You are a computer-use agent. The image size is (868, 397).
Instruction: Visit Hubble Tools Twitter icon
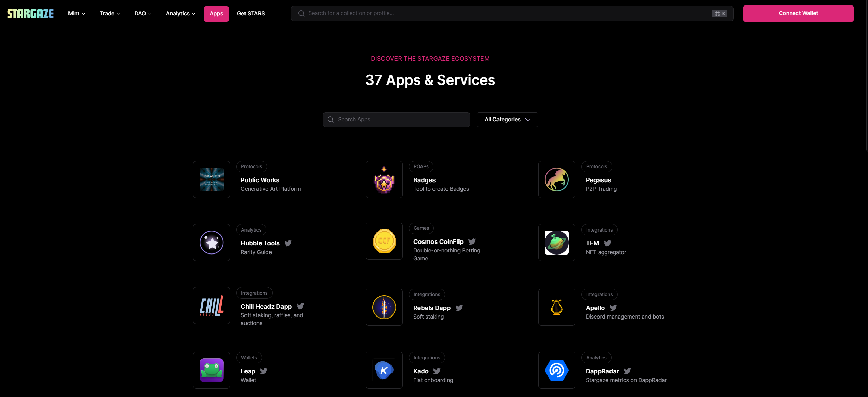point(288,243)
